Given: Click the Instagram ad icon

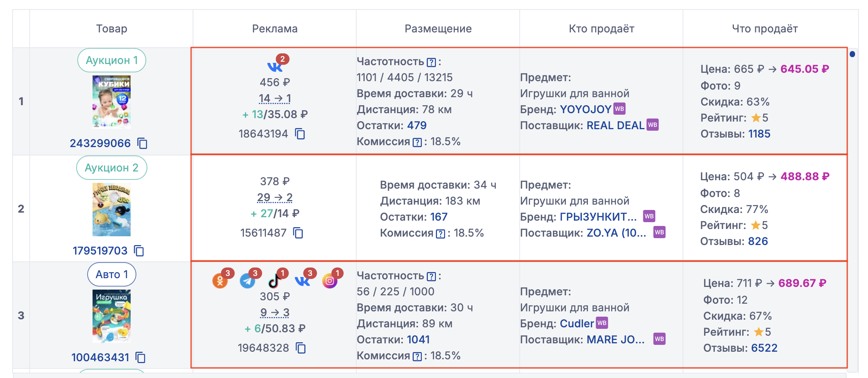Looking at the screenshot, I should coord(330,281).
